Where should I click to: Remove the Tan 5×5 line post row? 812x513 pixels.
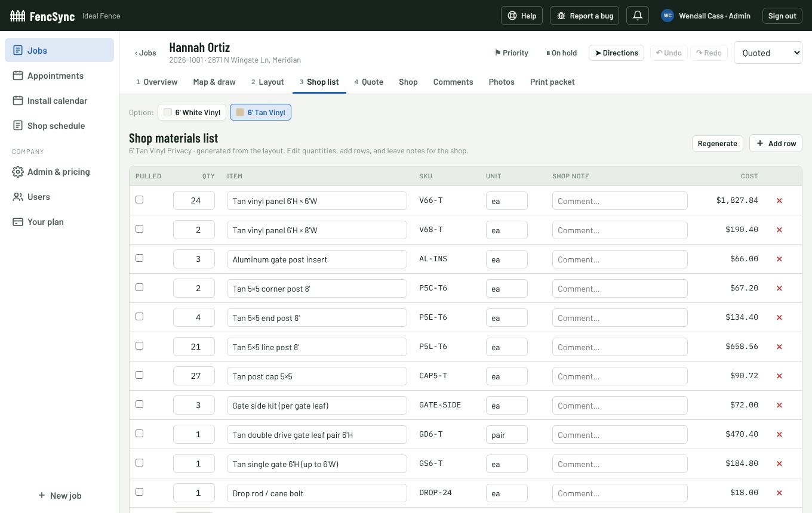(779, 347)
